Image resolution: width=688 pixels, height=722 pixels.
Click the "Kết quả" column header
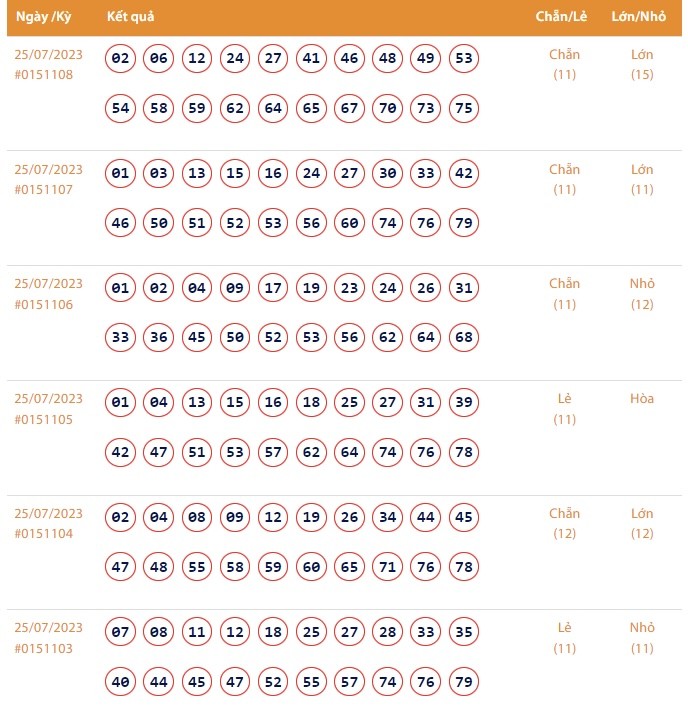click(x=130, y=17)
